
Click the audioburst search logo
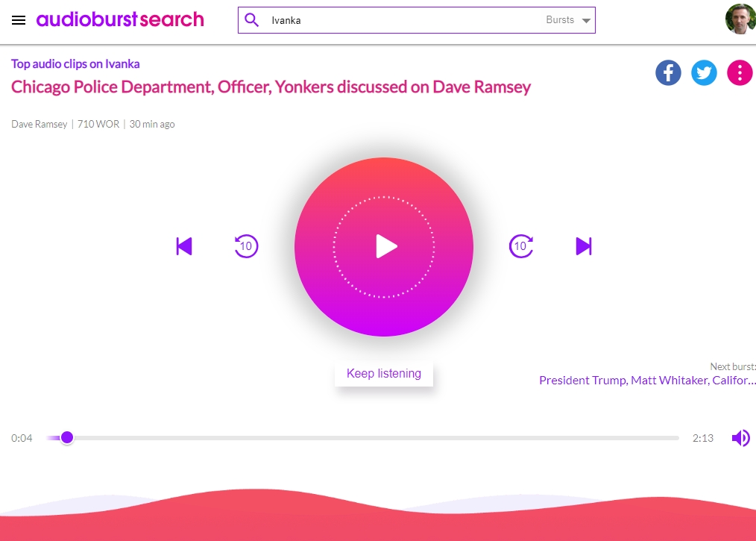pos(120,19)
